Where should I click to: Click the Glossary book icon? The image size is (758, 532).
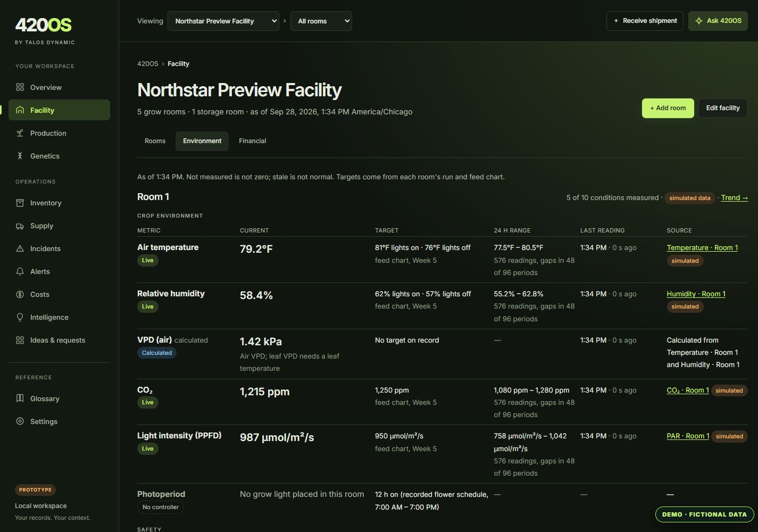(x=20, y=398)
